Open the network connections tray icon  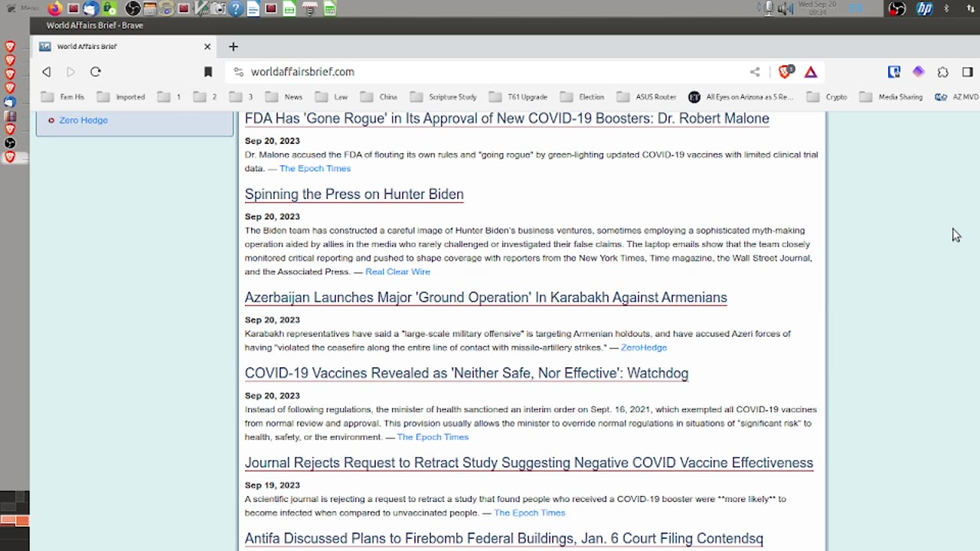click(x=970, y=8)
